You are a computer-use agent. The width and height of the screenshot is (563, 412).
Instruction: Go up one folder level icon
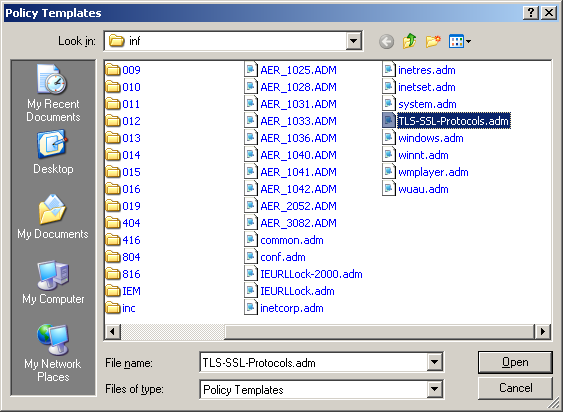click(x=410, y=41)
